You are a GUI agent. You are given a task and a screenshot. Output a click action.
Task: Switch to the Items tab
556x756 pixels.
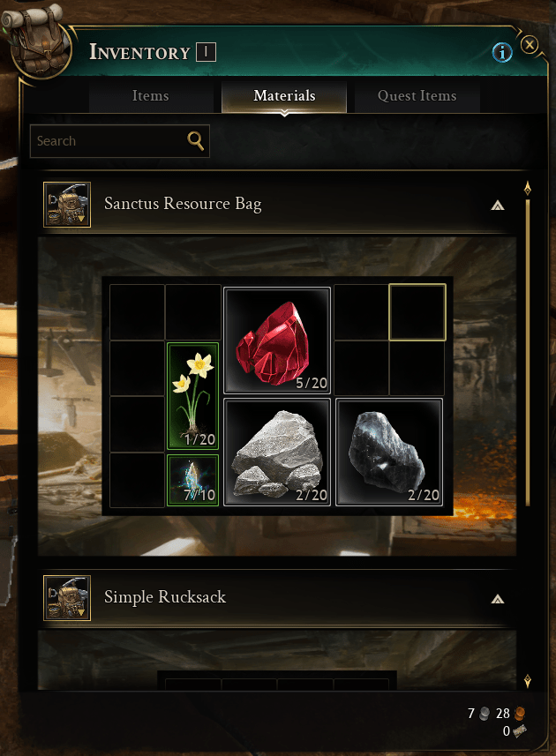(x=150, y=96)
